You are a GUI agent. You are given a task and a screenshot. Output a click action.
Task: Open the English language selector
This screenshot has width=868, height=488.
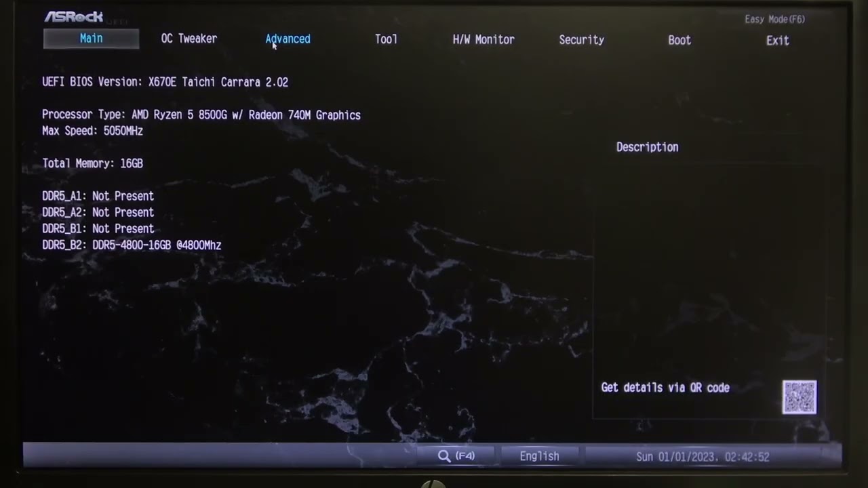(x=539, y=456)
